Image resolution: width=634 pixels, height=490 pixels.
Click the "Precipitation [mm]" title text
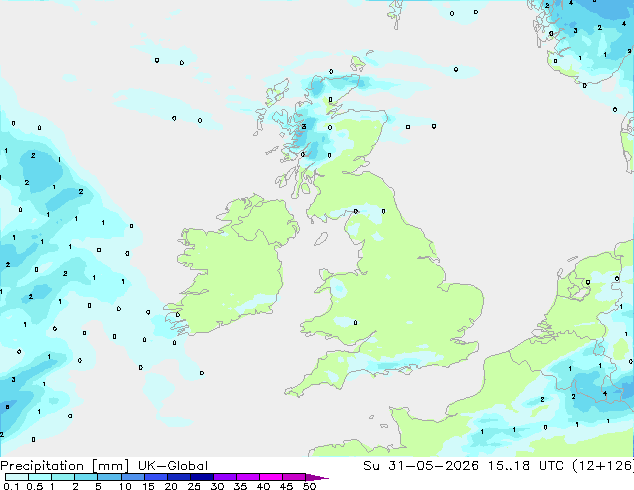click(65, 466)
